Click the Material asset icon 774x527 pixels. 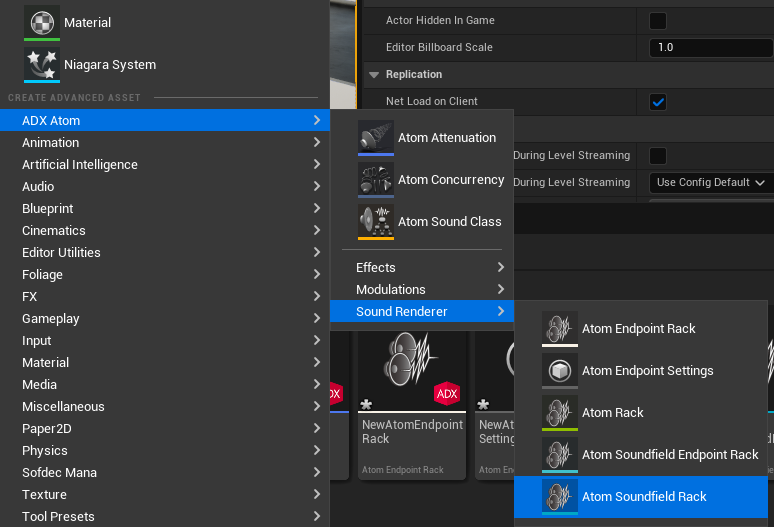pyautogui.click(x=42, y=22)
